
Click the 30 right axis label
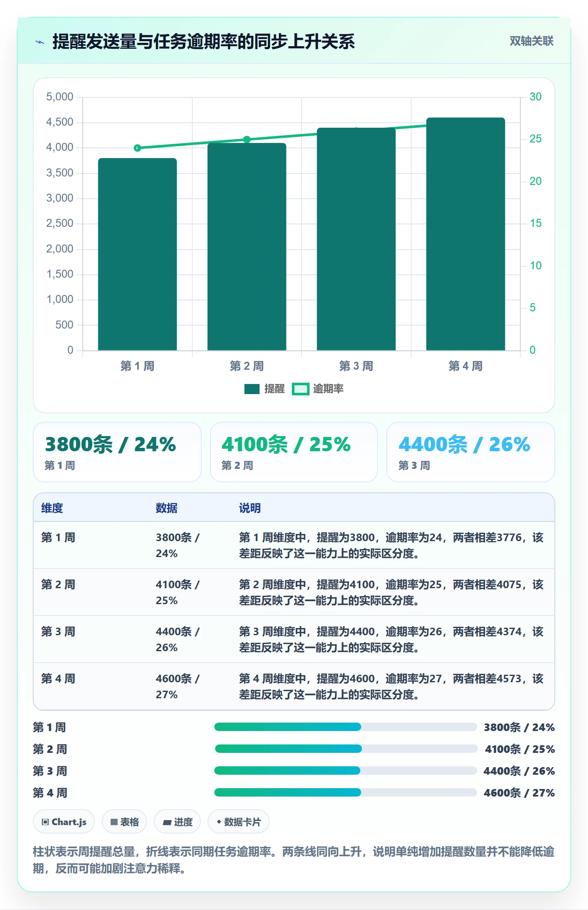(x=535, y=97)
